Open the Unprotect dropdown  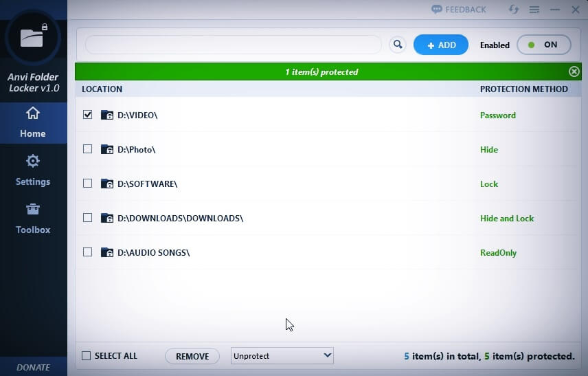coord(282,356)
